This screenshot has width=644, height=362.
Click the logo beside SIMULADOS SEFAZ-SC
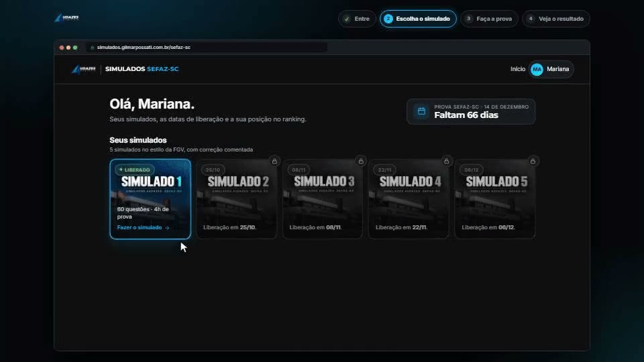point(84,69)
